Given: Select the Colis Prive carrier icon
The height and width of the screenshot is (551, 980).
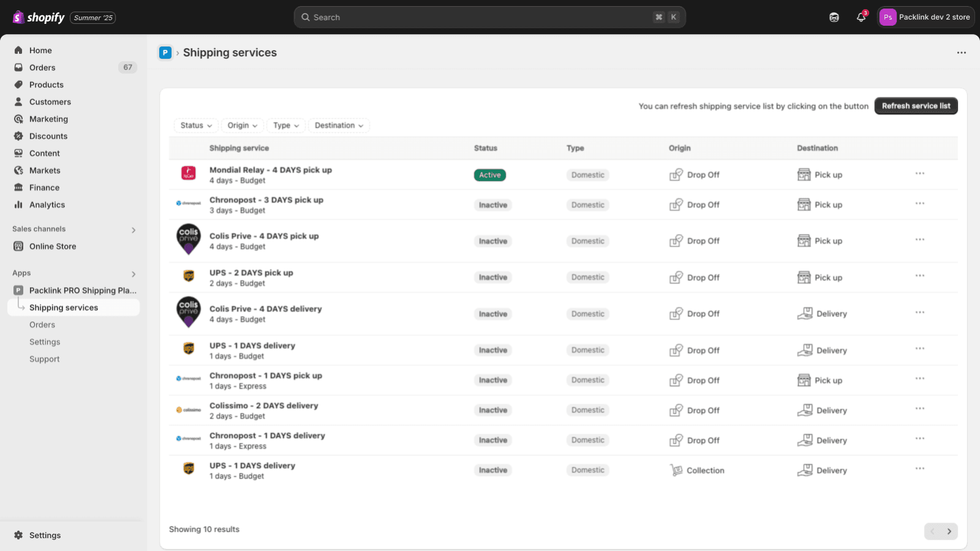Looking at the screenshot, I should click(x=188, y=240).
